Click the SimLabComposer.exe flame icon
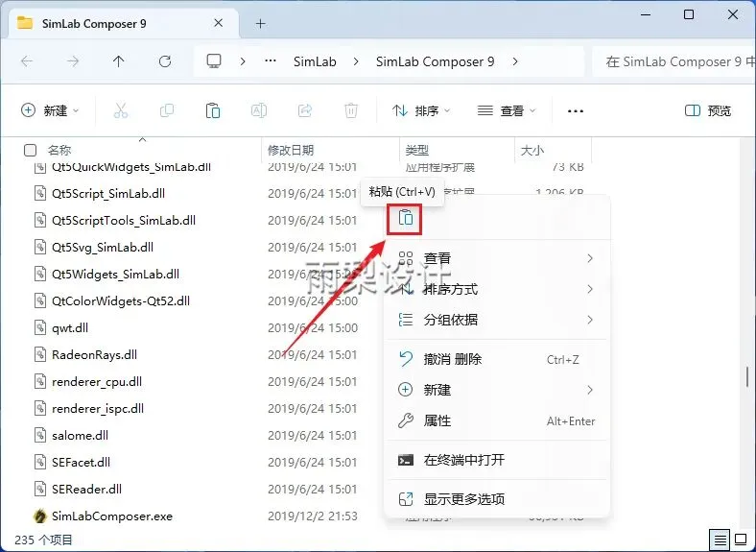Viewport: 756px width, 552px height. 39,516
